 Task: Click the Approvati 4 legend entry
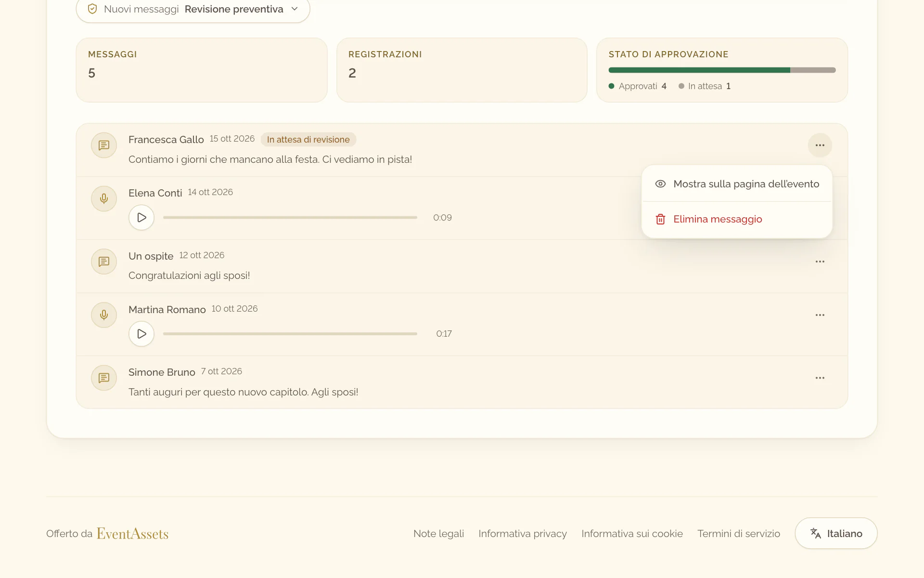tap(638, 86)
